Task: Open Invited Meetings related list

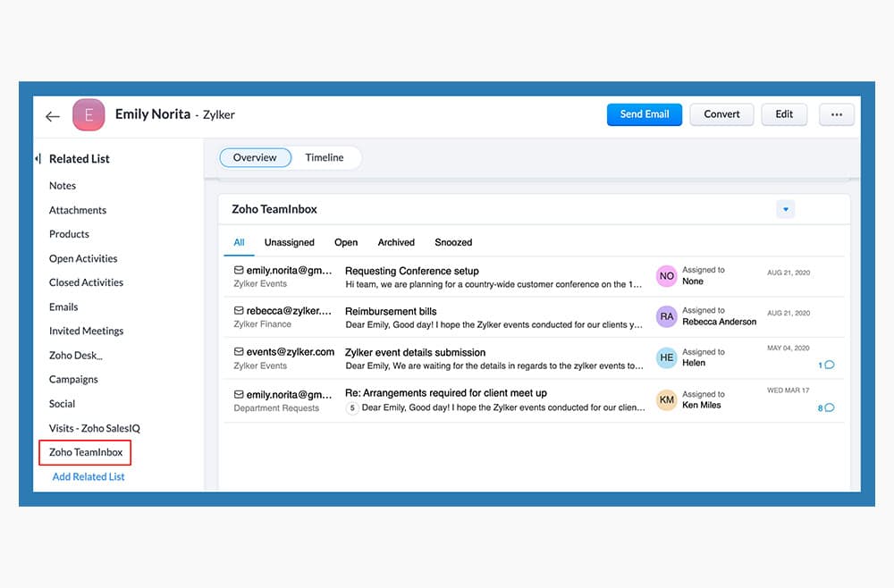Action: [x=86, y=331]
